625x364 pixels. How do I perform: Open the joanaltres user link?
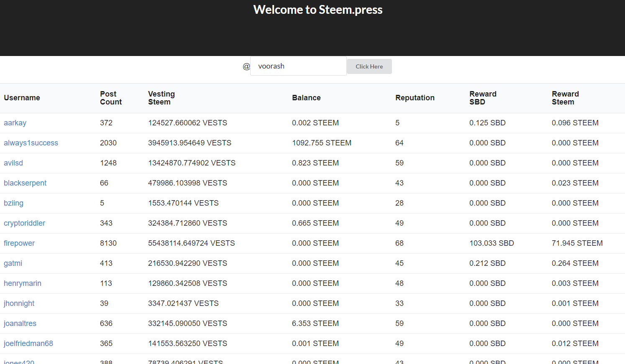tap(20, 323)
